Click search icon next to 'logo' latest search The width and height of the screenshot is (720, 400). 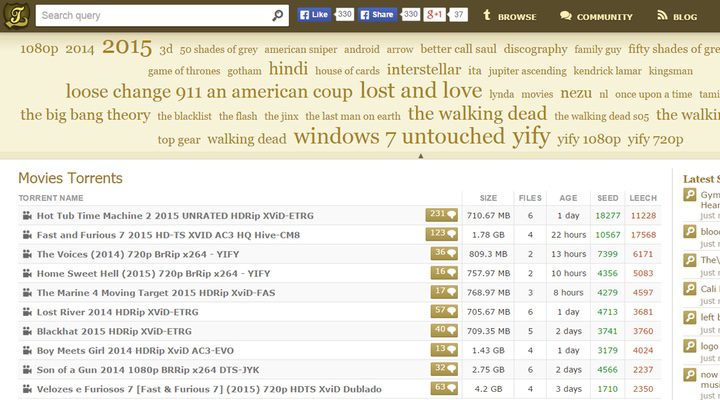click(690, 346)
